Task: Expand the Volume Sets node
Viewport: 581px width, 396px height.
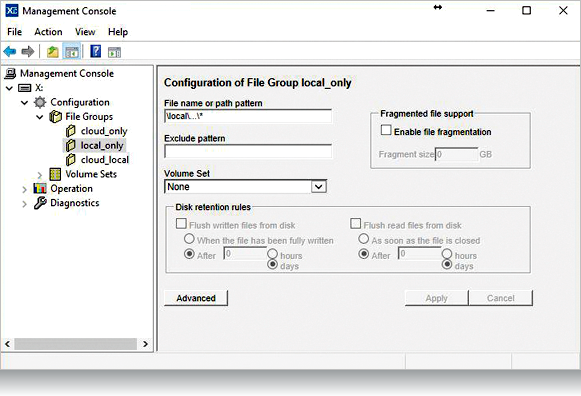Action: tap(40, 175)
